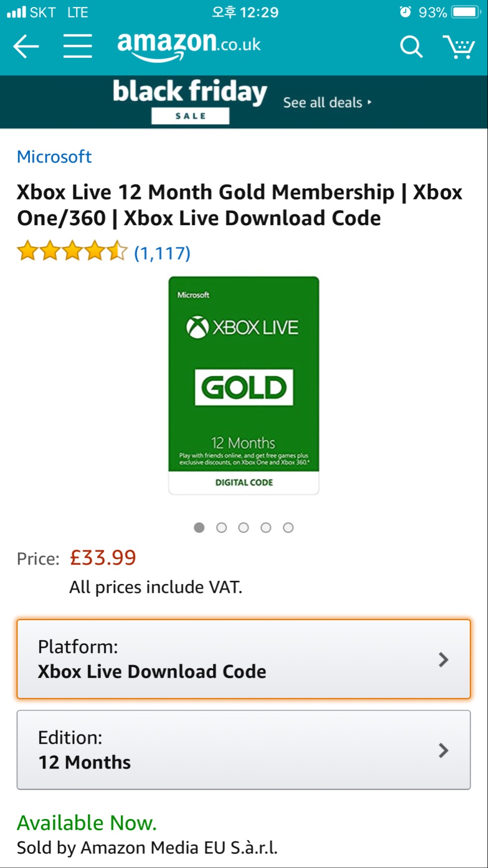Expand the Edition 12 Months selector
Image resolution: width=488 pixels, height=868 pixels.
click(x=244, y=750)
